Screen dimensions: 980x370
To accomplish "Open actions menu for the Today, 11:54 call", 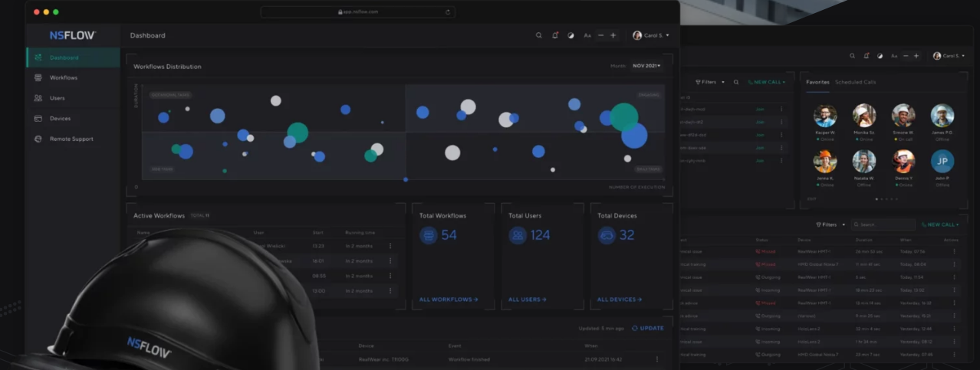I will (955, 277).
